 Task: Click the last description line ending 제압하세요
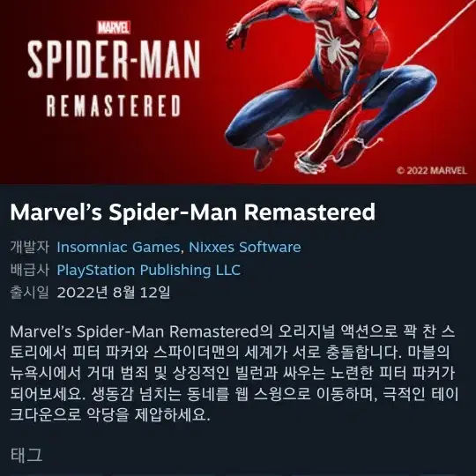(x=110, y=414)
